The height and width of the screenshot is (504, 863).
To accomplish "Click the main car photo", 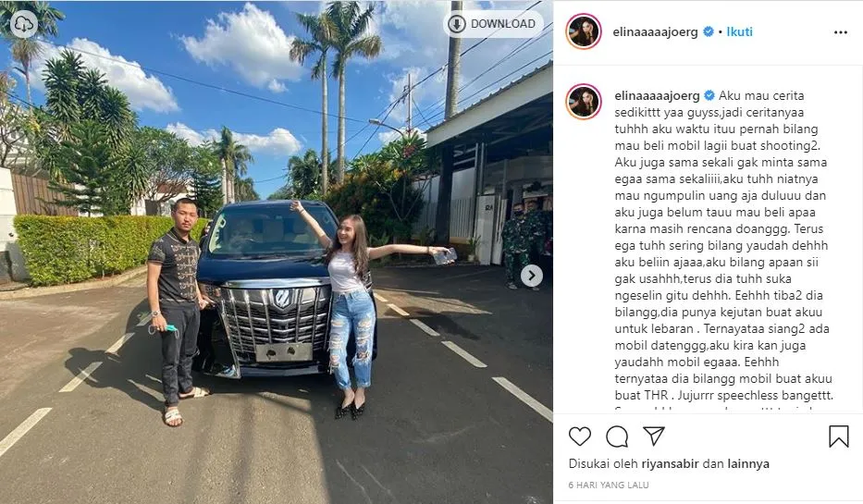I will coord(277,252).
